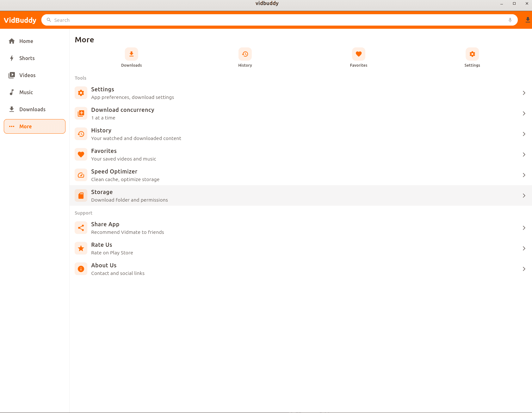Image resolution: width=532 pixels, height=413 pixels.
Task: Click the VidBuddy logo
Action: coord(20,20)
